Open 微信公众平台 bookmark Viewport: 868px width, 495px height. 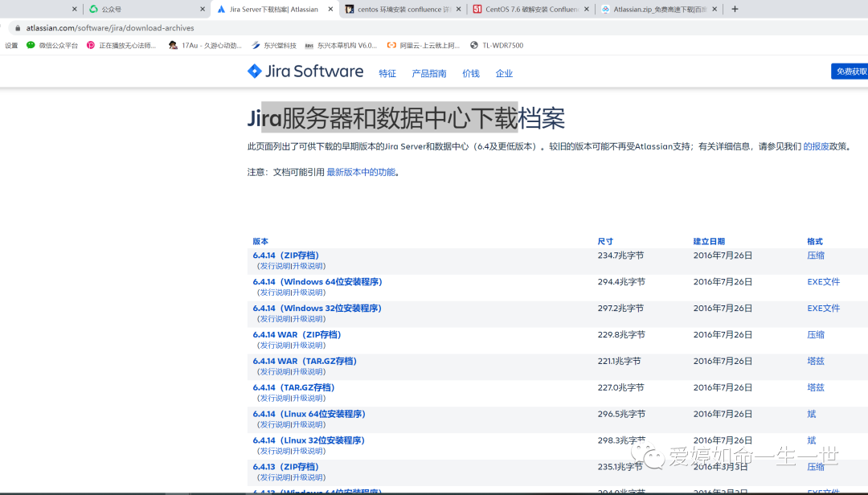pos(52,46)
